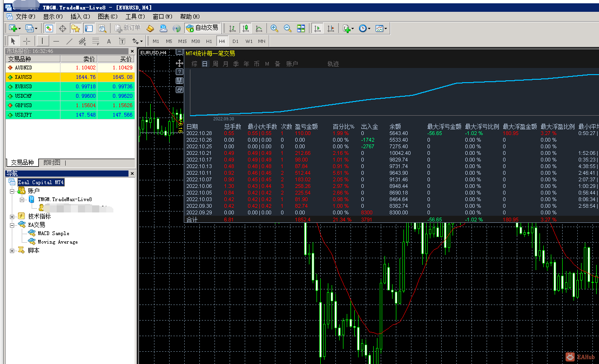Viewport: 599px width, 364px height.
Task: Select the crosshair cursor tool
Action: (27, 41)
